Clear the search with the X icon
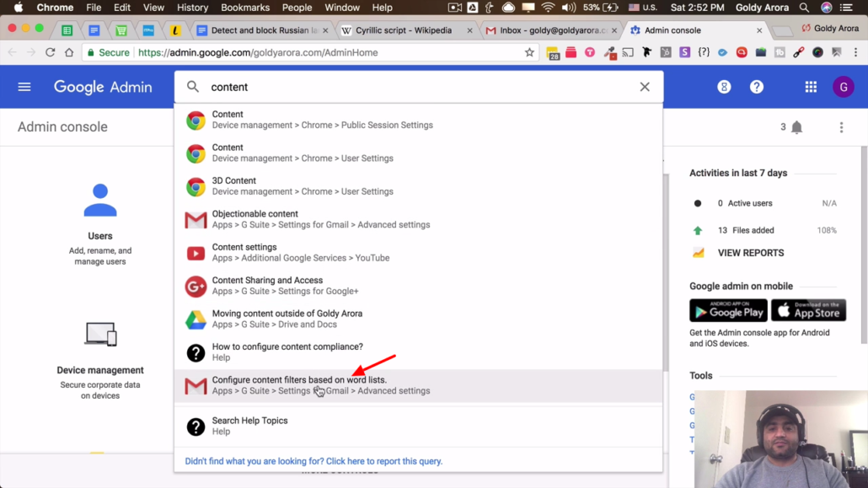The height and width of the screenshot is (488, 868). pyautogui.click(x=645, y=87)
